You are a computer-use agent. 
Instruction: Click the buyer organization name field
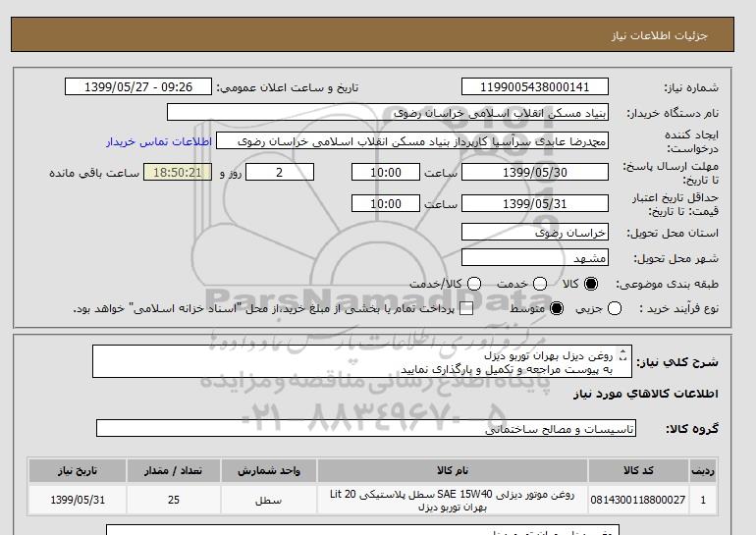(388, 112)
